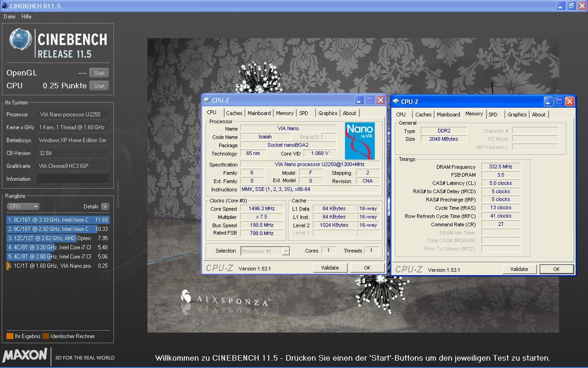Click the Information input field
This screenshot has height=368, width=588.
pos(73,179)
